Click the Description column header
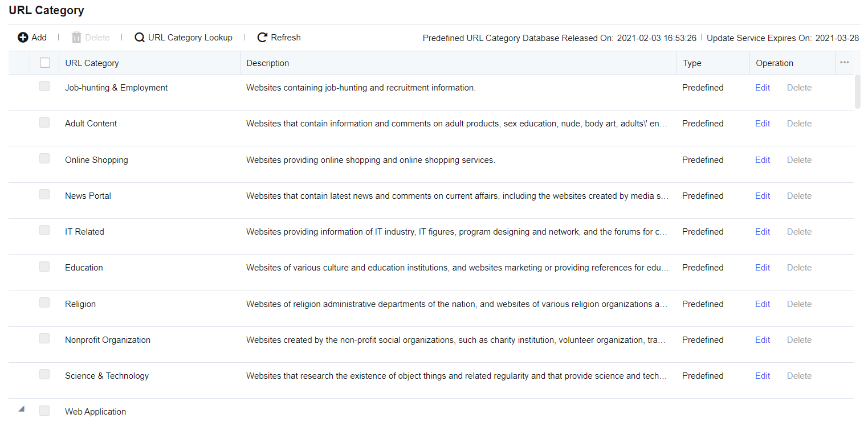Viewport: 868px width, 426px height. [268, 63]
